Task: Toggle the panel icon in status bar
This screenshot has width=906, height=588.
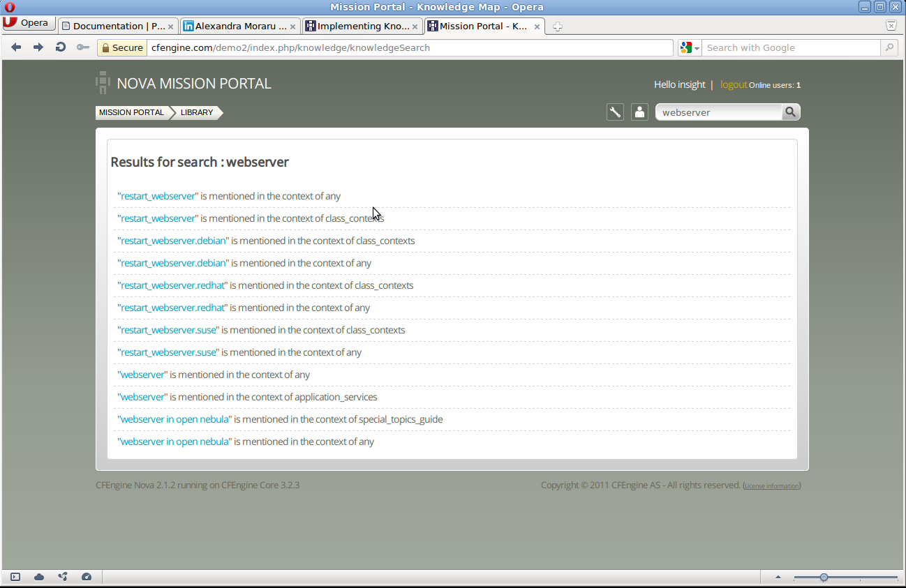Action: [x=15, y=577]
